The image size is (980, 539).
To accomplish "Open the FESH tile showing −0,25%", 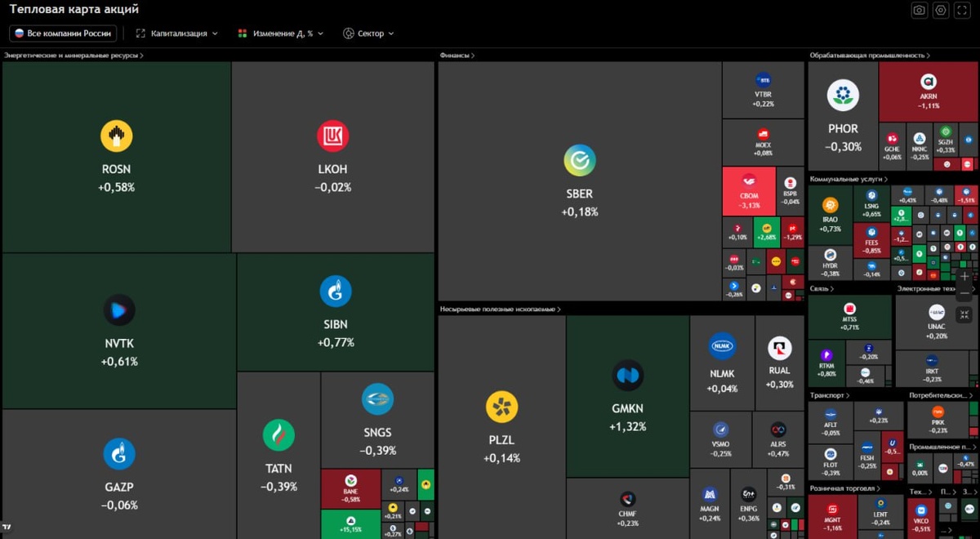I will [x=866, y=457].
